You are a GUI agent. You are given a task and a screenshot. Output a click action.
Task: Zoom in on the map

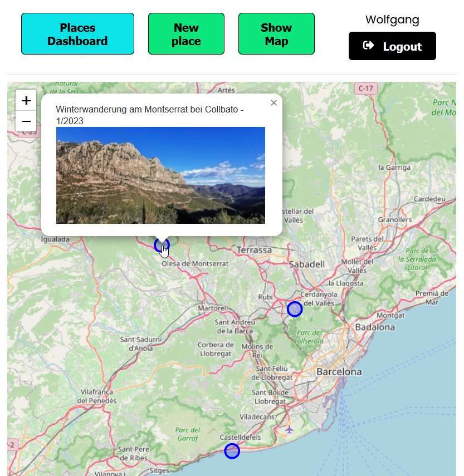tap(26, 100)
